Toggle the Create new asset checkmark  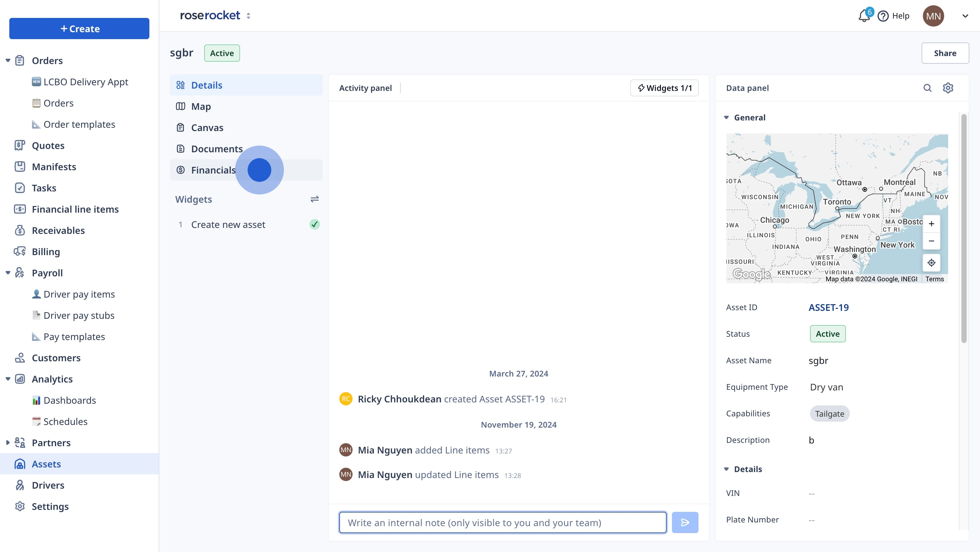coord(314,224)
